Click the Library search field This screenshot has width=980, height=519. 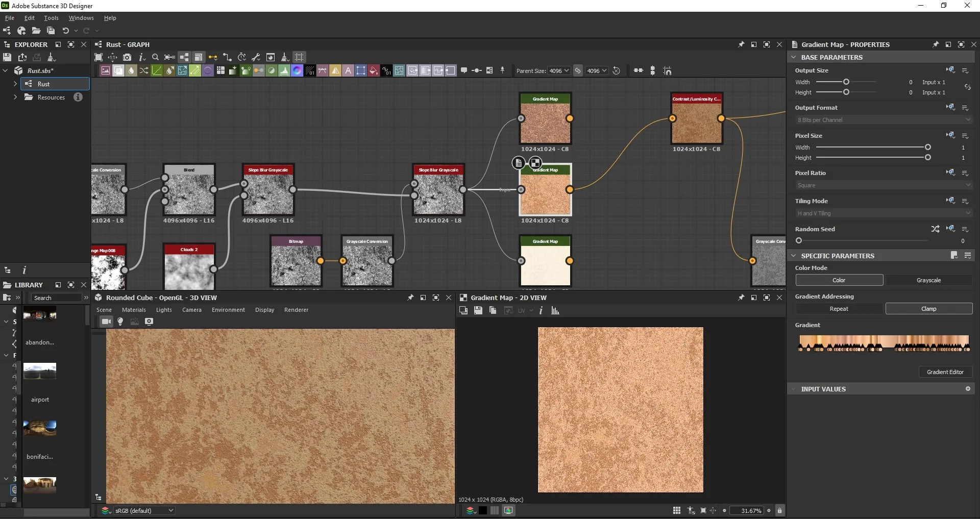(56, 298)
